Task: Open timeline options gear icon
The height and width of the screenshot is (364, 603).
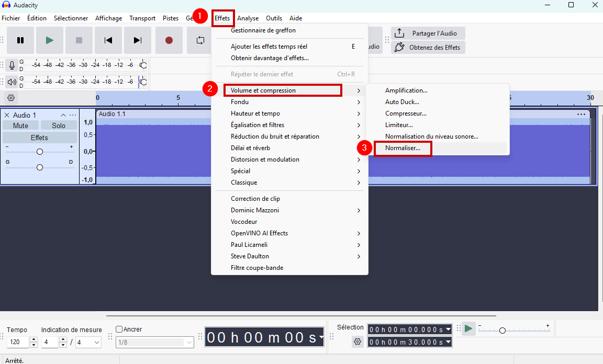Action: (x=11, y=97)
